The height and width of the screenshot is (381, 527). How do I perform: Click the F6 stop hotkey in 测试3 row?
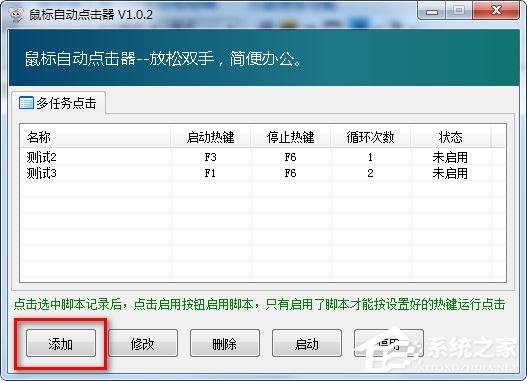click(290, 173)
